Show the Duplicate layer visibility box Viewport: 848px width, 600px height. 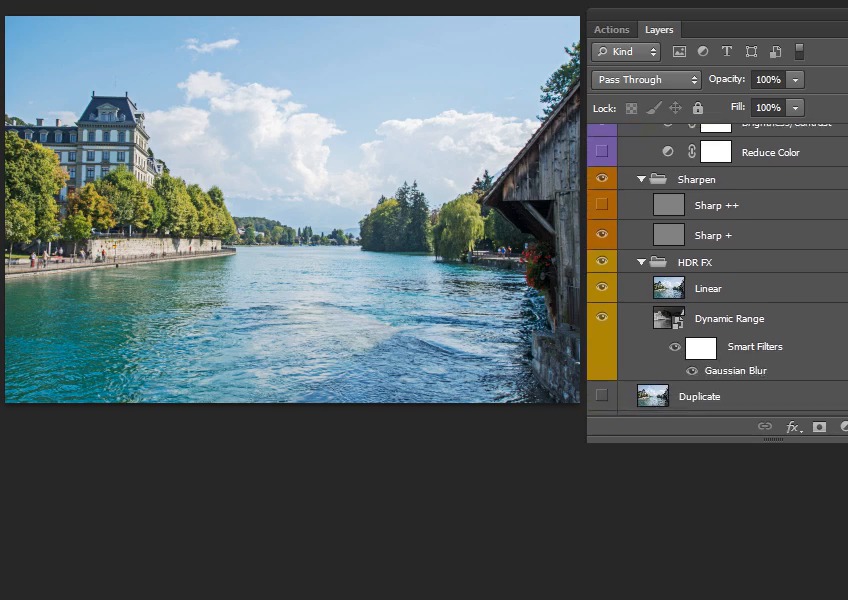point(602,395)
